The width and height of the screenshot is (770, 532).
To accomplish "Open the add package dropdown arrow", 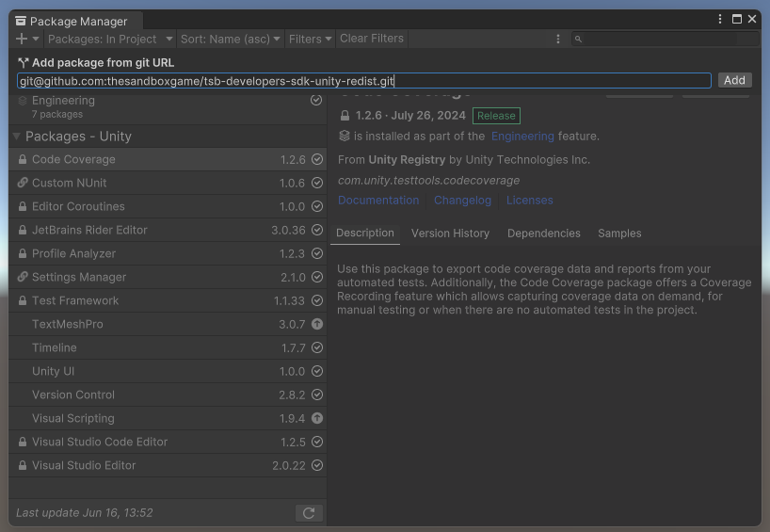I will [x=36, y=39].
